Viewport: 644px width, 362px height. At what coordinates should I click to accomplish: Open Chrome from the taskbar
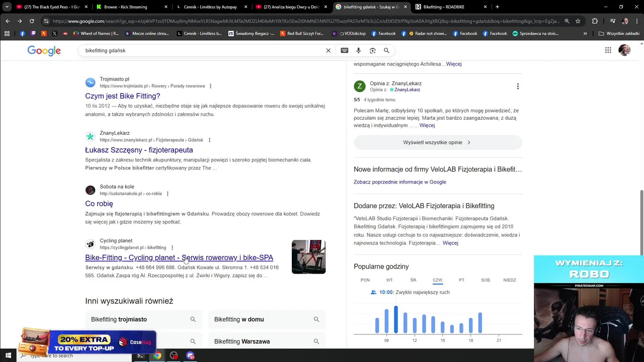[157, 355]
